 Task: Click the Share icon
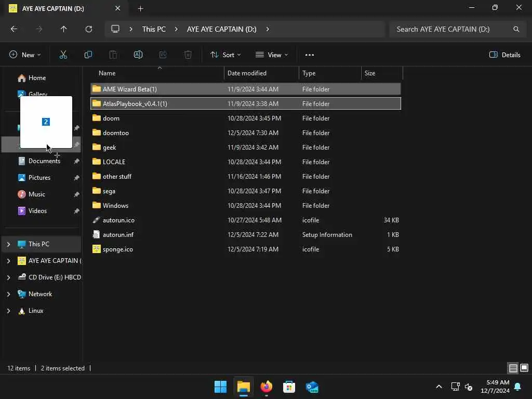point(163,55)
